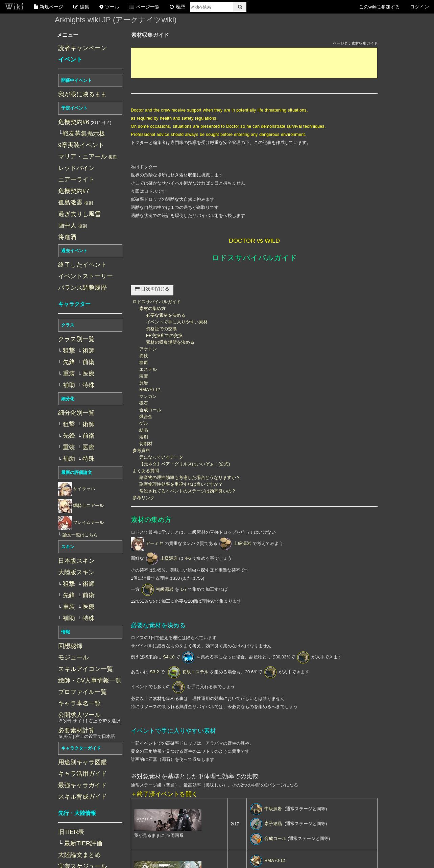Click 初級エステル green material icon
The image size is (434, 868).
coord(174,672)
